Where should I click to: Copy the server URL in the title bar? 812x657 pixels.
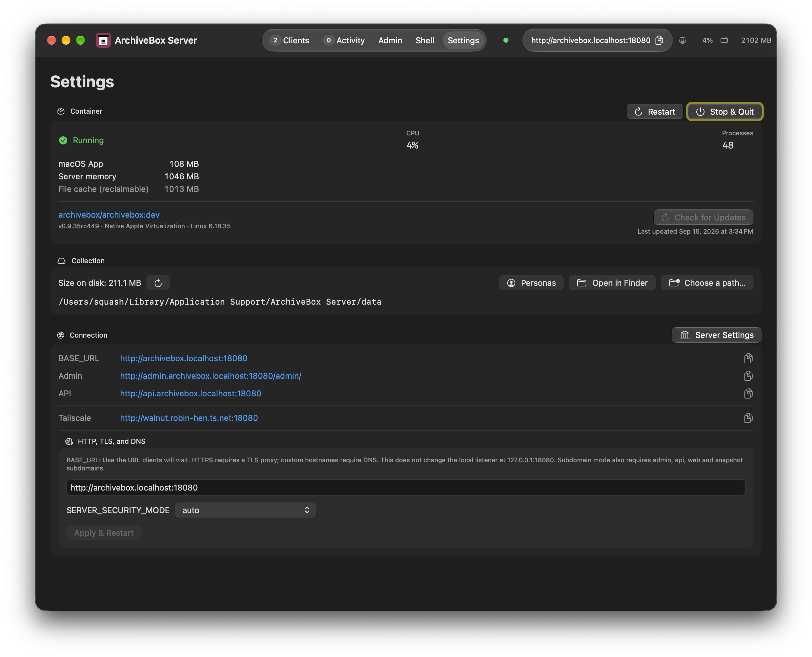pos(659,40)
